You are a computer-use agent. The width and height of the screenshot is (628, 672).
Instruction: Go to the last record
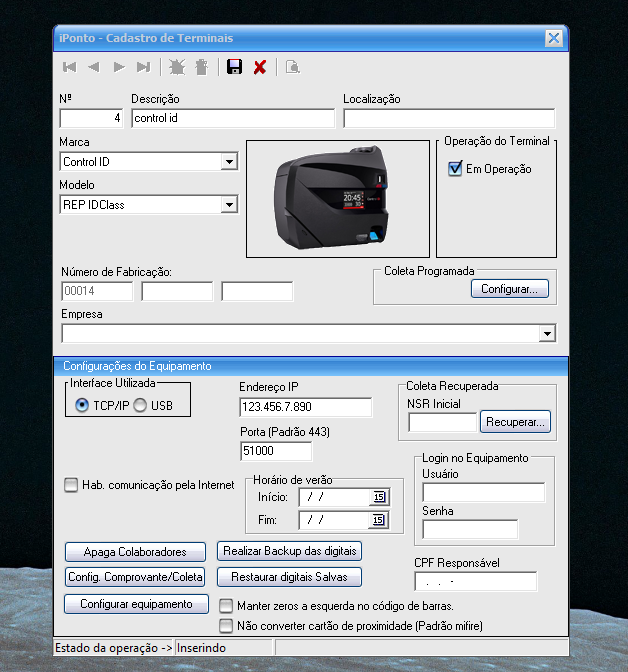144,67
